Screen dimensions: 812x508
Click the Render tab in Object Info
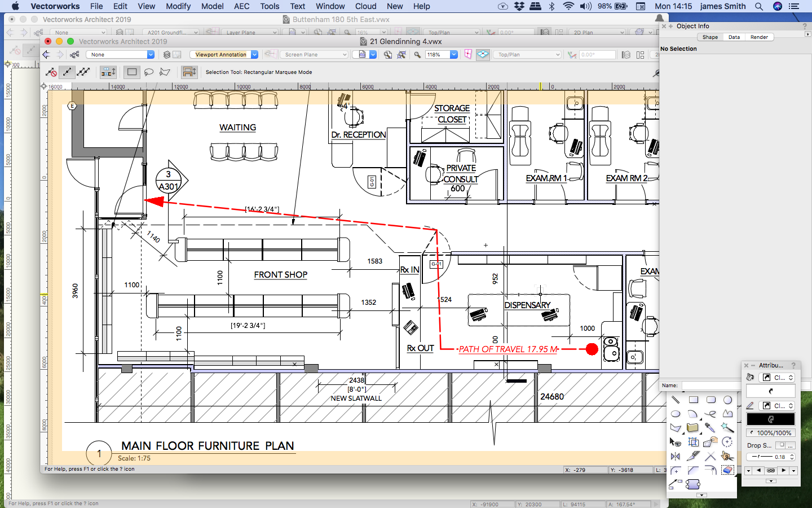759,37
